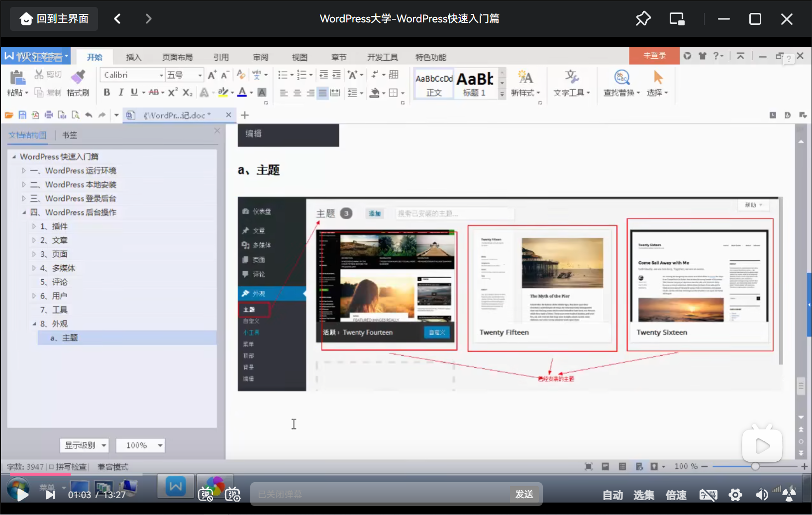Click the video progress bar
This screenshot has height=515, width=812.
click(x=406, y=474)
